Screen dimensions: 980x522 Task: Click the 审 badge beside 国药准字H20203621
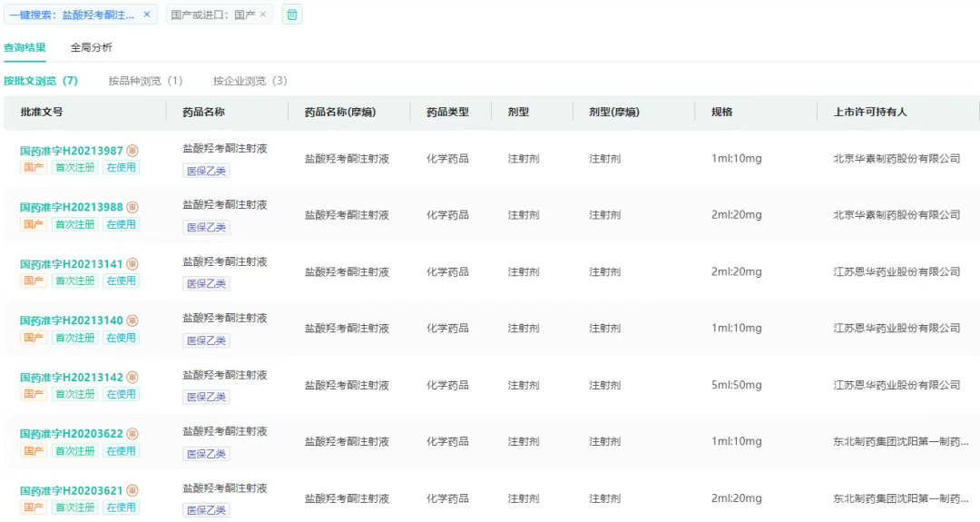tap(132, 491)
